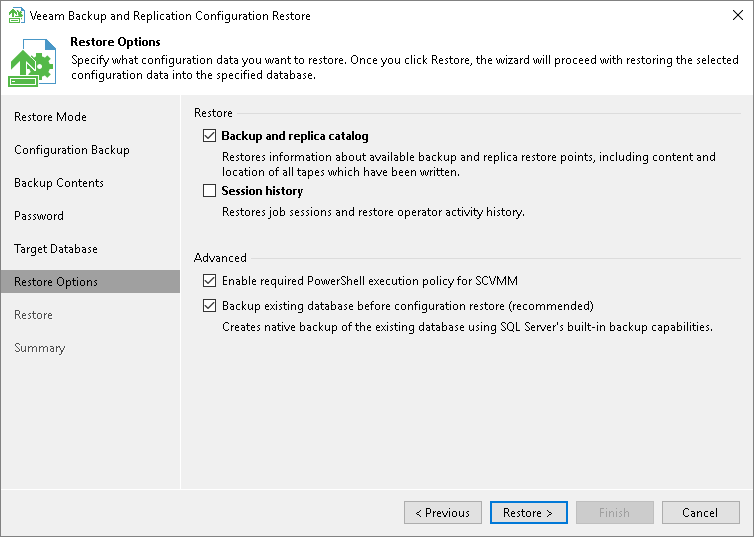Start restore with Restore > button

tap(528, 513)
